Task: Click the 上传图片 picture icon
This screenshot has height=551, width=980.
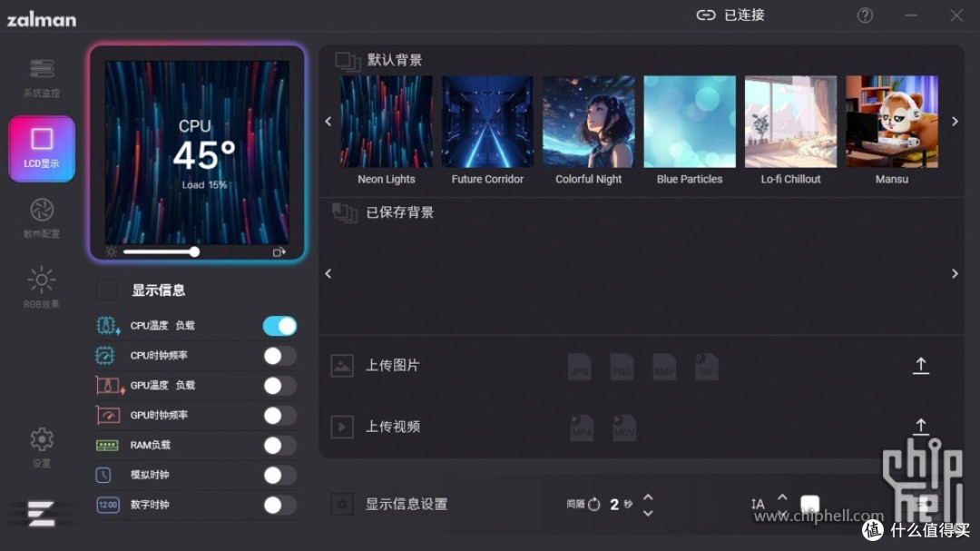Action: [x=342, y=366]
